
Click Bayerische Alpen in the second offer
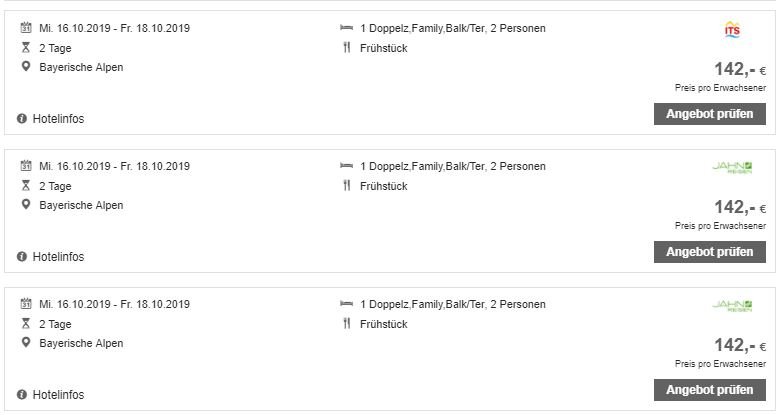[x=81, y=205]
